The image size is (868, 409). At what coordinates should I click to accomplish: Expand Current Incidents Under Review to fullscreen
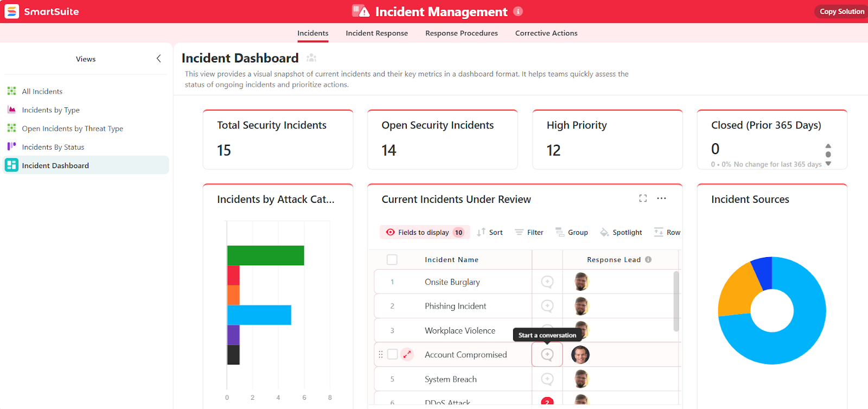coord(643,199)
